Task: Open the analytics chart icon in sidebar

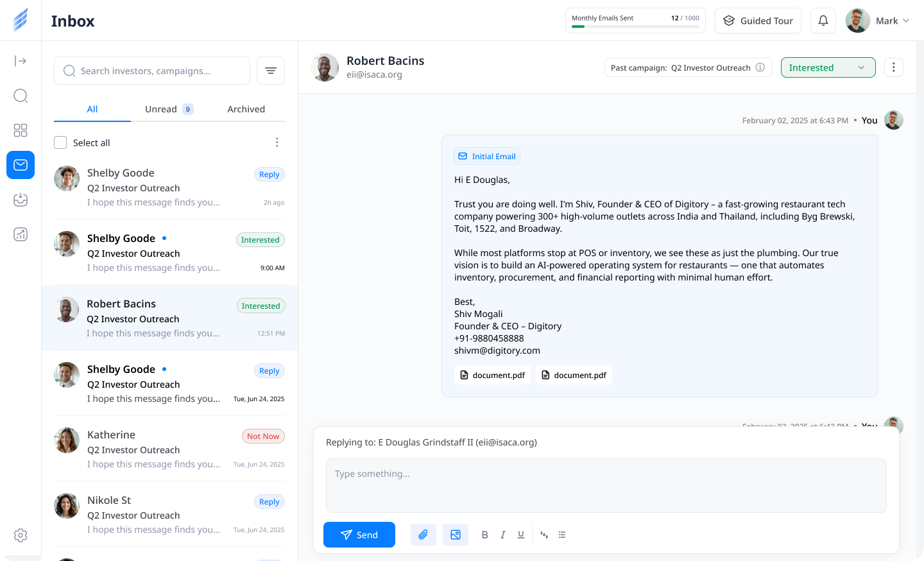Action: point(21,234)
